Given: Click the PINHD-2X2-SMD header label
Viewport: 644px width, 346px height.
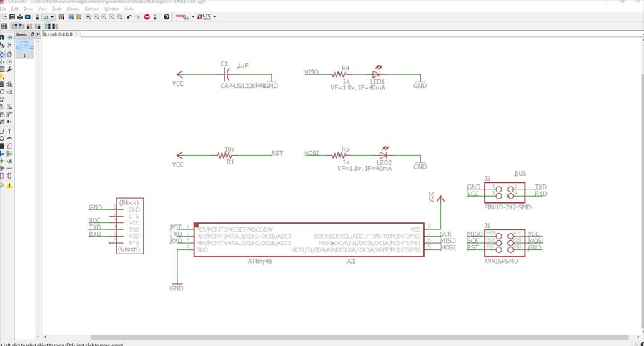Looking at the screenshot, I should 507,207.
